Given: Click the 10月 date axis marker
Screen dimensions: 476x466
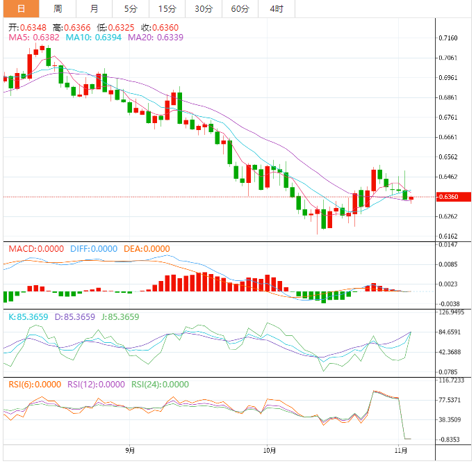Looking at the screenshot, I should [x=270, y=450].
